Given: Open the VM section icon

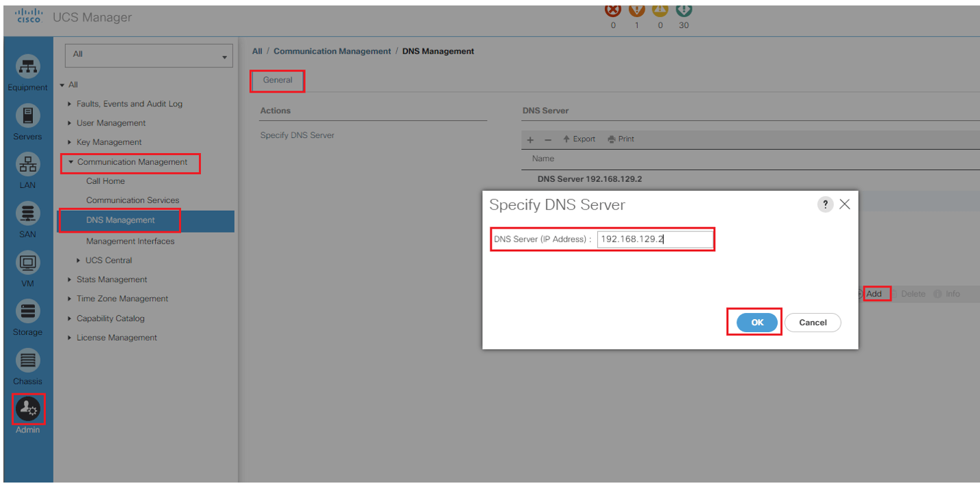Looking at the screenshot, I should [x=28, y=262].
